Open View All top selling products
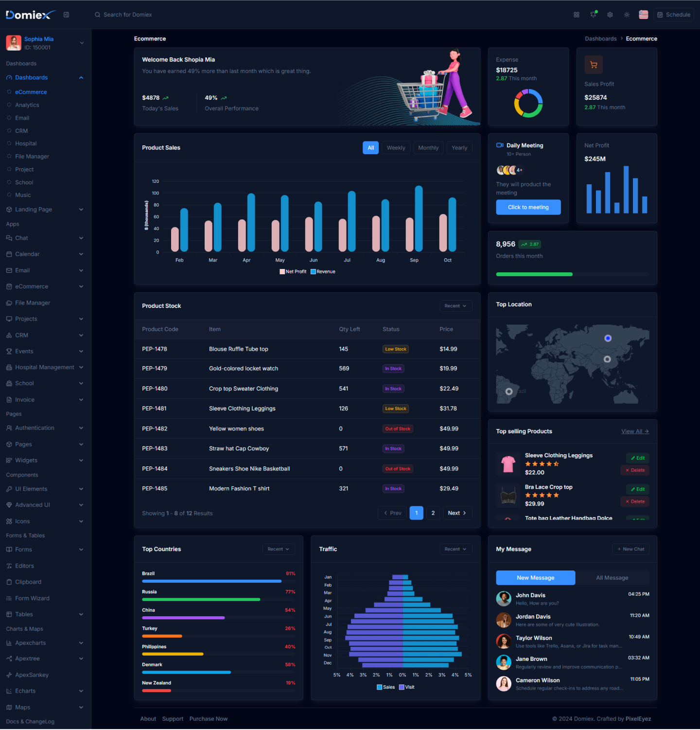Image resolution: width=700 pixels, height=730 pixels. coord(634,431)
